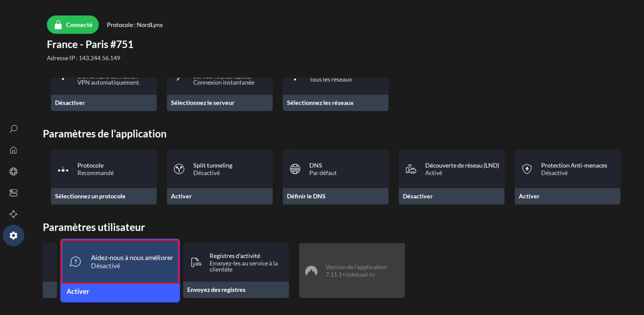Open Sélectionnez un protocole
Screen dimensions: 644x315
pos(103,196)
